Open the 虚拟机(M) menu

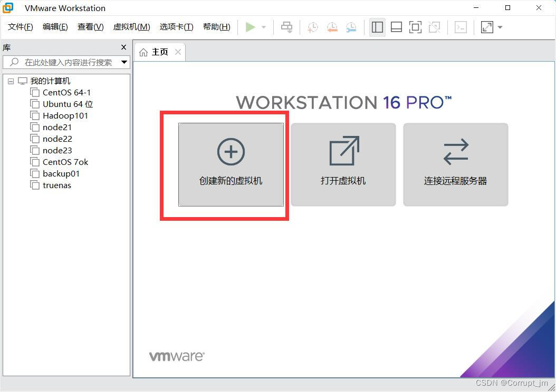click(131, 27)
